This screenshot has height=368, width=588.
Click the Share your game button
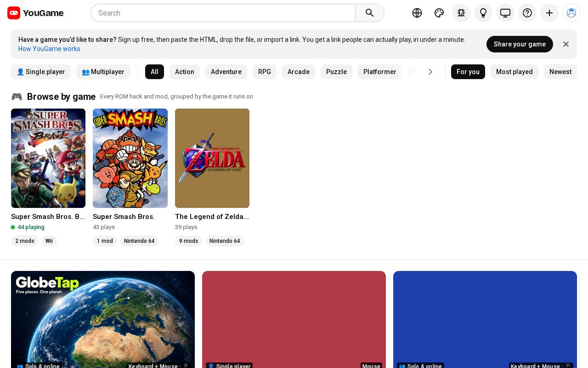pyautogui.click(x=520, y=44)
